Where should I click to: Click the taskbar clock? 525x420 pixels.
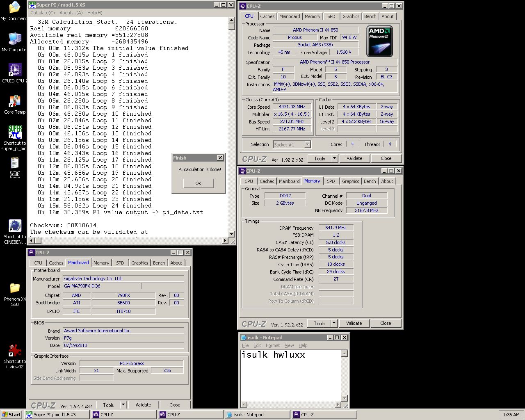pos(511,415)
